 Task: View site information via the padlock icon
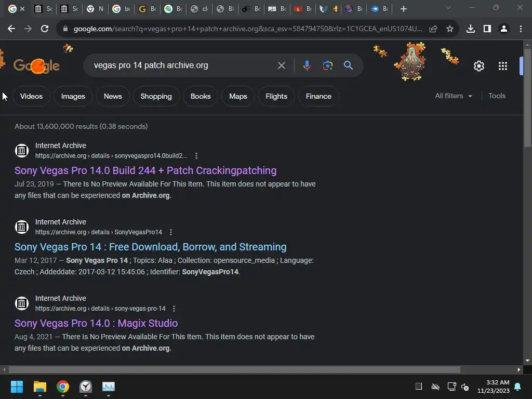(x=65, y=29)
